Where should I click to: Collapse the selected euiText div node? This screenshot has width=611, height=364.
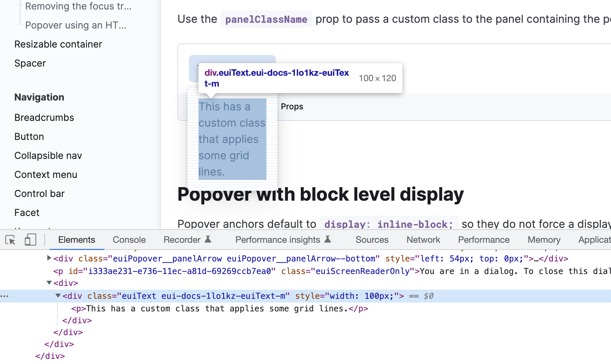pos(58,296)
